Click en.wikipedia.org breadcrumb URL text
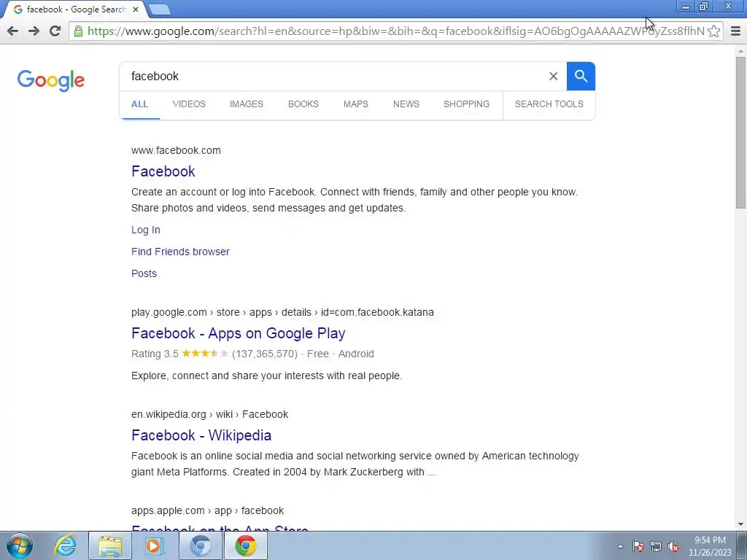Viewport: 747px width, 560px height. point(209,414)
